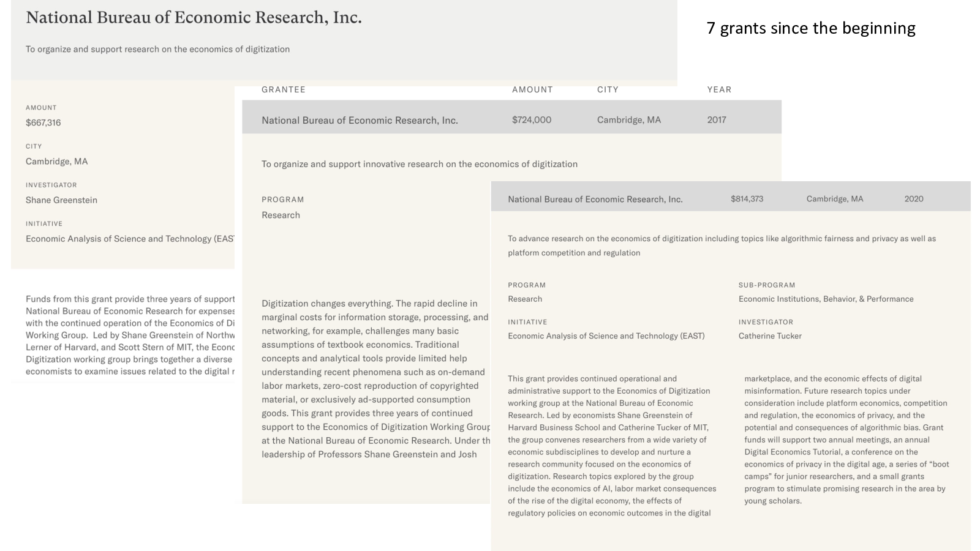The width and height of the screenshot is (980, 551).
Task: Select the 2020 row grantee name
Action: 595,200
